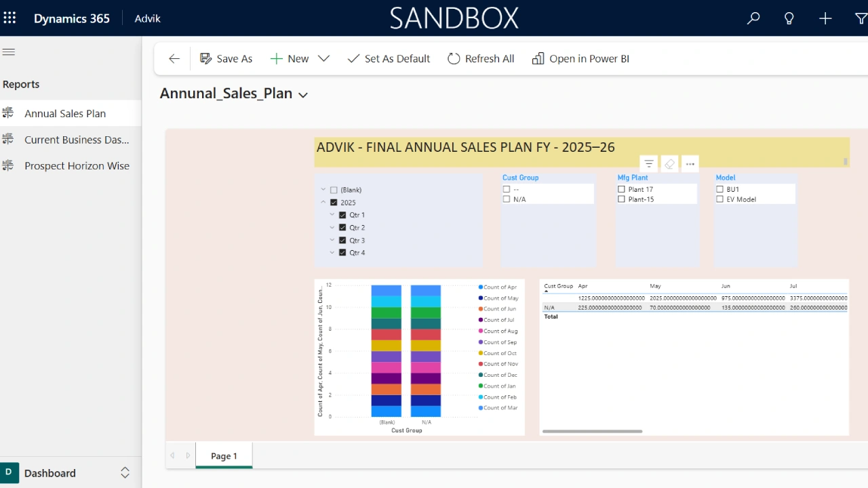Uncheck the Qtr 3 checkbox

[342, 241]
